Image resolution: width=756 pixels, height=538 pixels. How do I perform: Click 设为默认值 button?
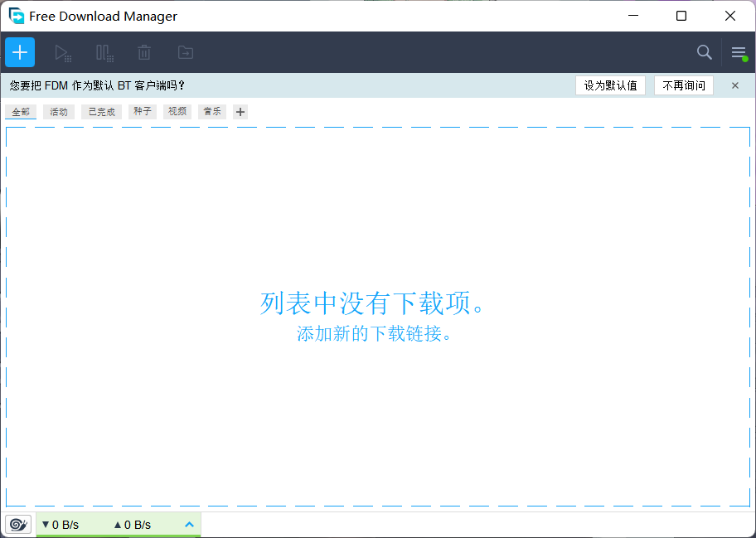point(610,86)
